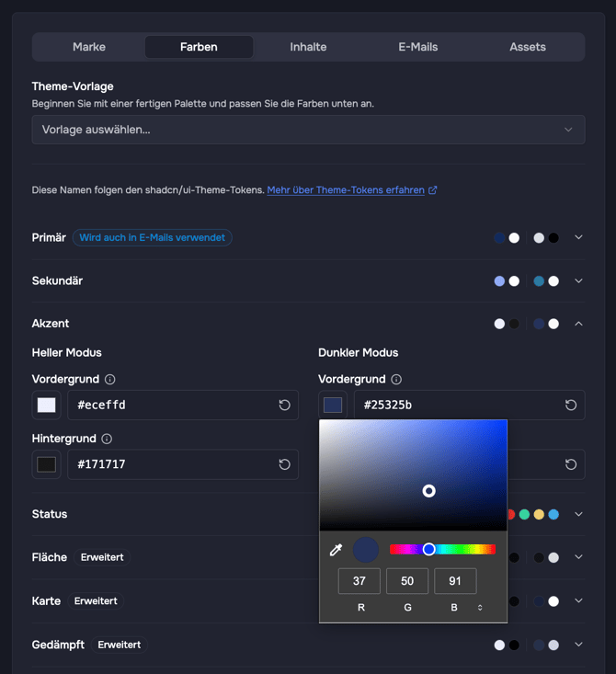Image resolution: width=616 pixels, height=674 pixels.
Task: Click the external link icon after Theme-Tokens
Action: (x=432, y=190)
